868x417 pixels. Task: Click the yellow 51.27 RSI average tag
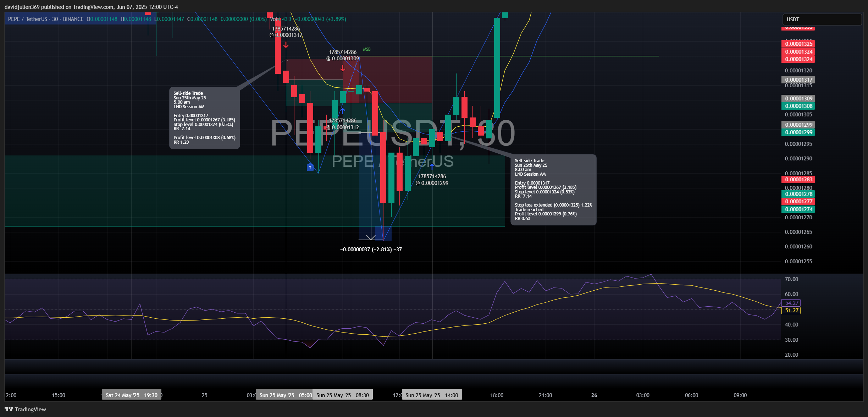pyautogui.click(x=791, y=311)
